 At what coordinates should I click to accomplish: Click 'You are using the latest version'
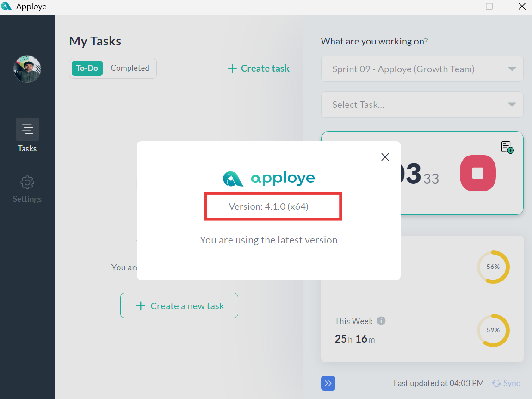coord(269,240)
